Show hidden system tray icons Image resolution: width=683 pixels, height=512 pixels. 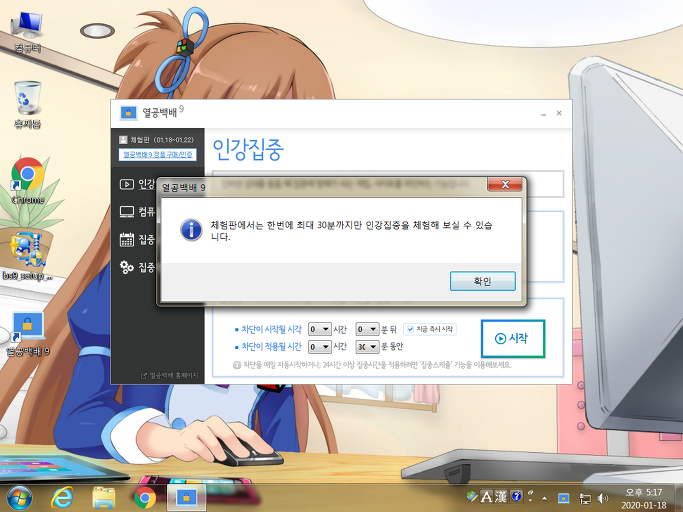click(x=544, y=498)
